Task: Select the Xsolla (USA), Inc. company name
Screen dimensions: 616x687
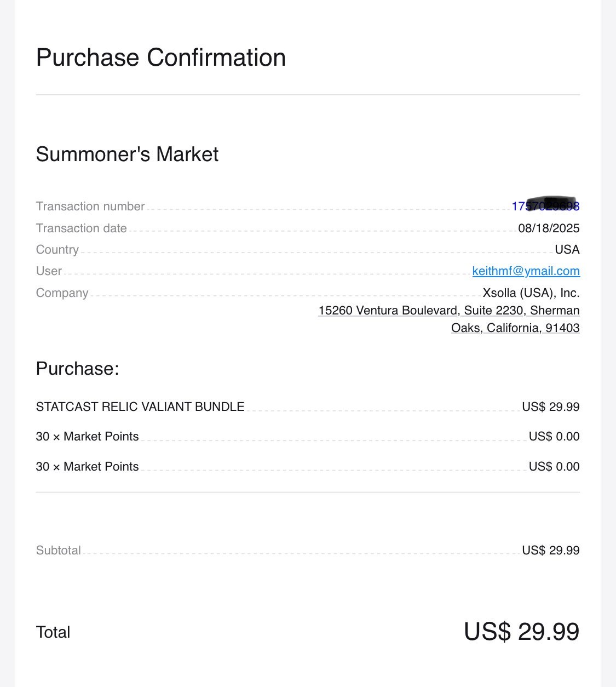Action: (531, 293)
